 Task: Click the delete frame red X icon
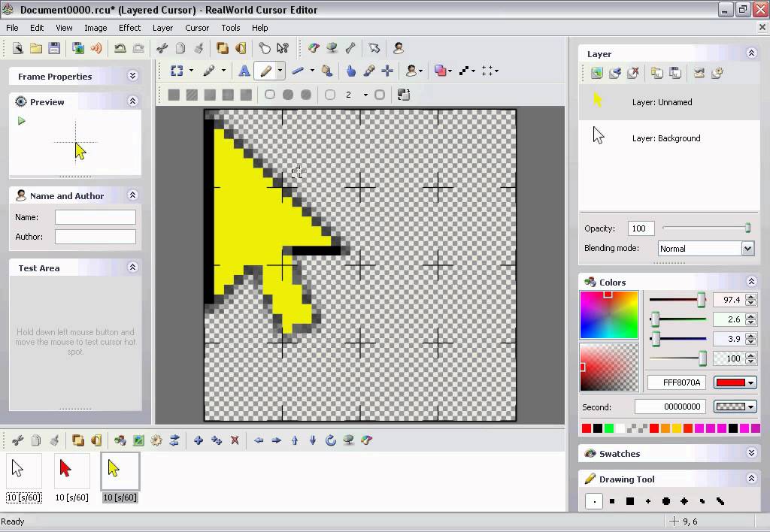(x=235, y=440)
